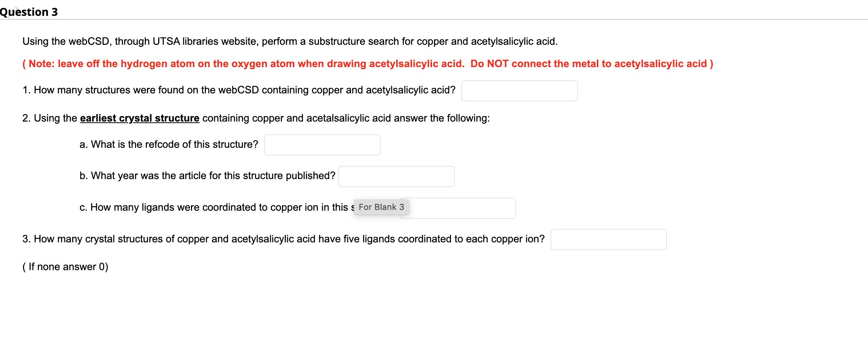Click question 1 text about structures found

[239, 90]
